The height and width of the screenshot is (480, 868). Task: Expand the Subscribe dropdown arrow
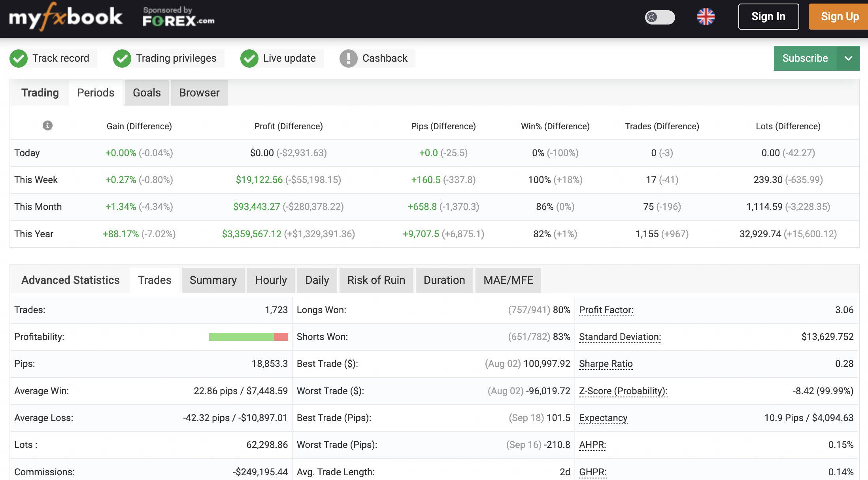tap(848, 59)
